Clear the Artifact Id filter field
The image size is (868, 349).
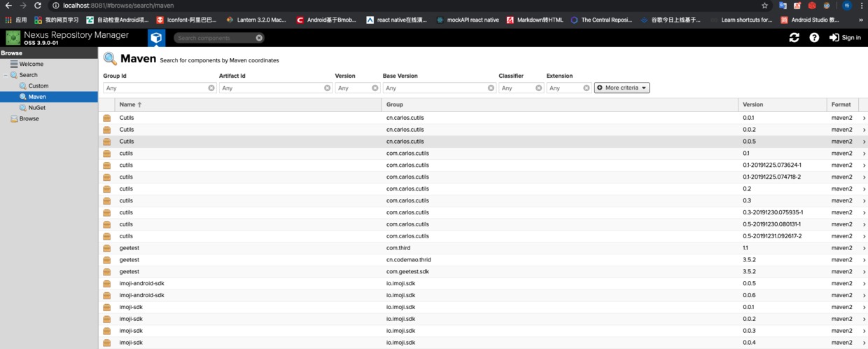click(327, 88)
